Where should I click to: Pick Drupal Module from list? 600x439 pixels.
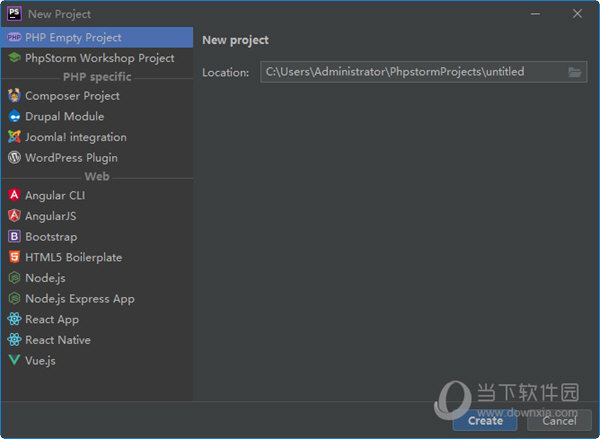[x=65, y=116]
